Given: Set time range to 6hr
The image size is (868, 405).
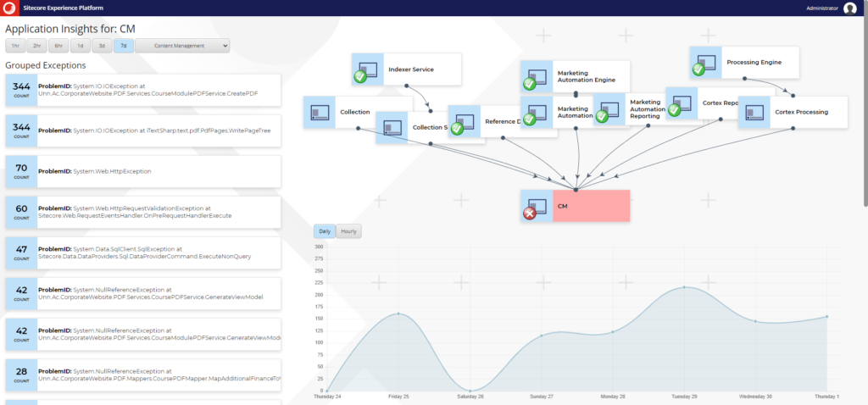Looking at the screenshot, I should (x=58, y=46).
